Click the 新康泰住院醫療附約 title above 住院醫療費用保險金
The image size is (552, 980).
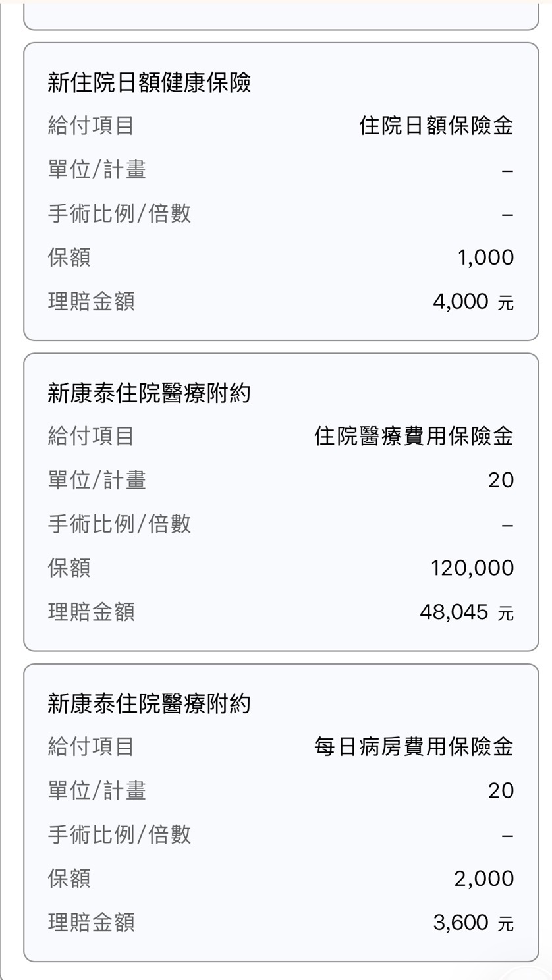point(149,394)
